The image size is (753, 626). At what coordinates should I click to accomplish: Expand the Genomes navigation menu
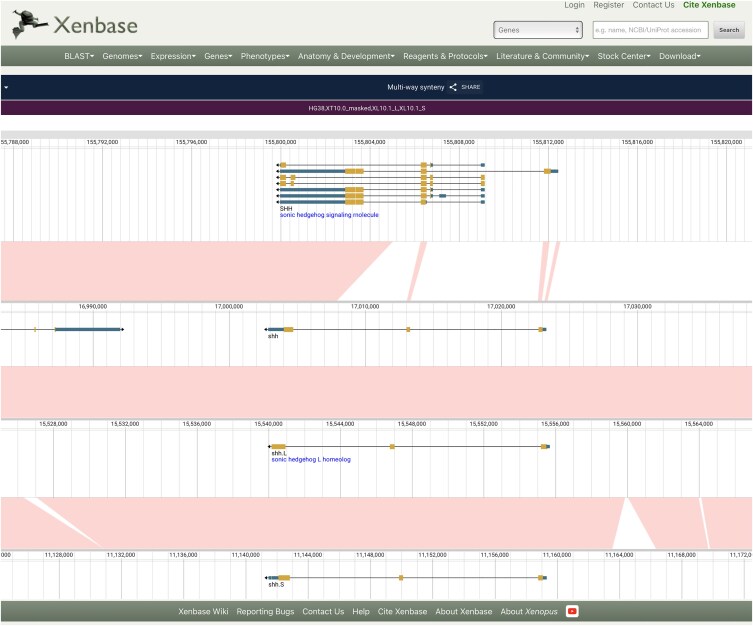[122, 56]
